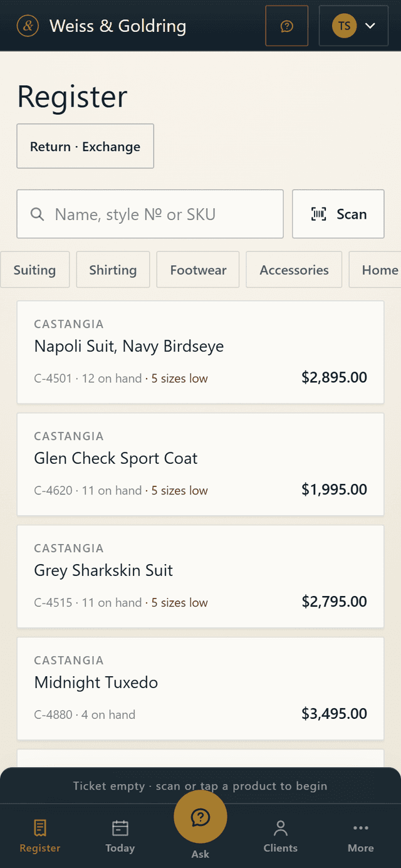Click the ampersand logo icon

28,26
